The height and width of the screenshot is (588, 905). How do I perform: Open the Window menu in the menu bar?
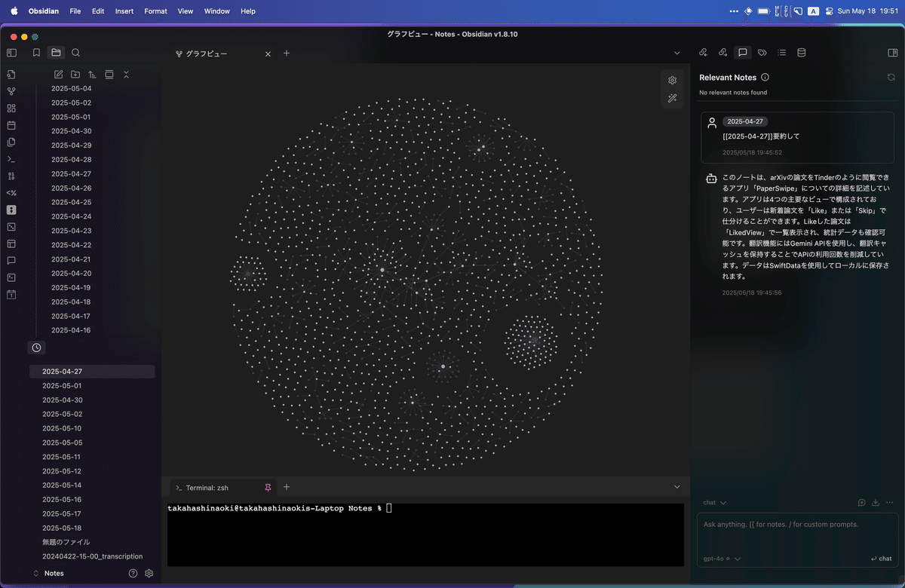tap(216, 11)
